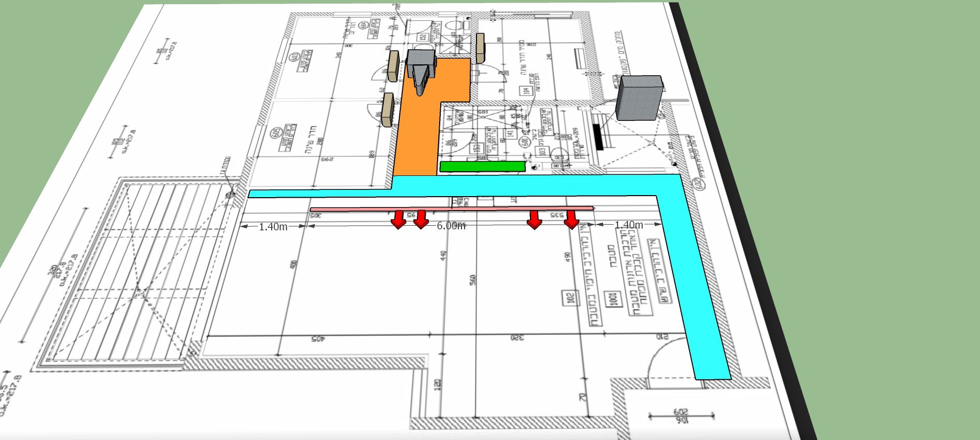Click the 210 dimension text

point(662,337)
